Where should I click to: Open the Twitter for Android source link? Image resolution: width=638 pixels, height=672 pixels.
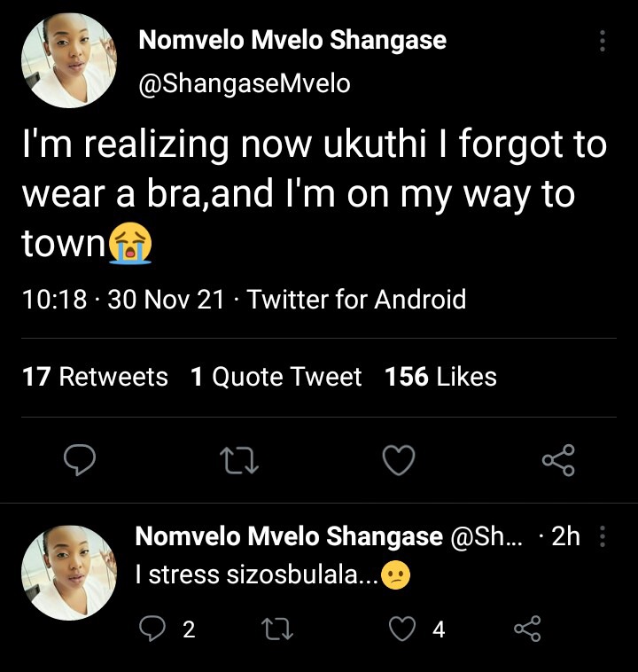(356, 299)
